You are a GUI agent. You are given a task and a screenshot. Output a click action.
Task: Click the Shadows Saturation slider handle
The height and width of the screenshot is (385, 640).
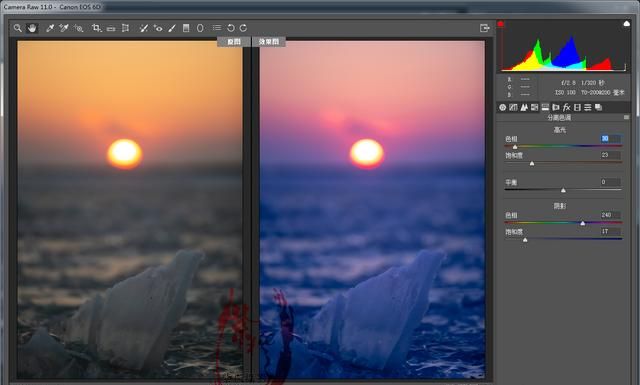point(525,240)
